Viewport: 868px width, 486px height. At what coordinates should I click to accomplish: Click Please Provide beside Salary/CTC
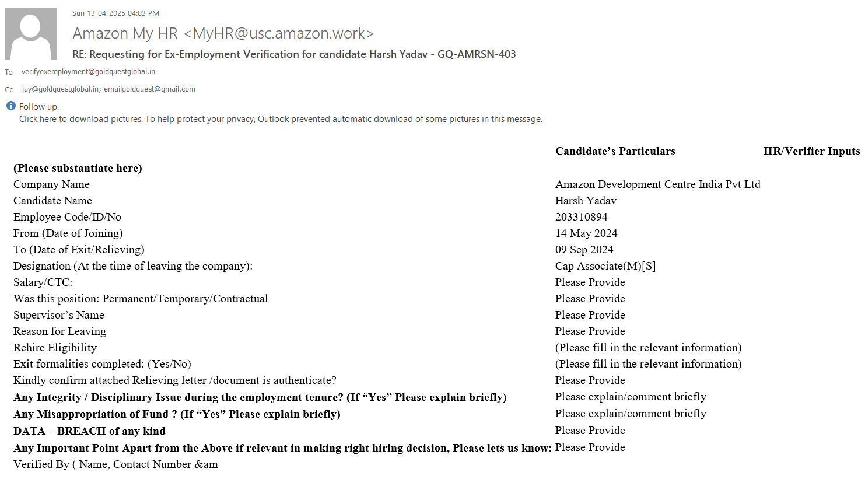590,282
